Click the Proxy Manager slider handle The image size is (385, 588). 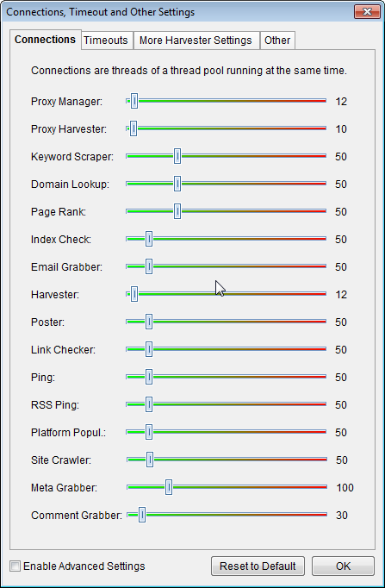pos(134,101)
